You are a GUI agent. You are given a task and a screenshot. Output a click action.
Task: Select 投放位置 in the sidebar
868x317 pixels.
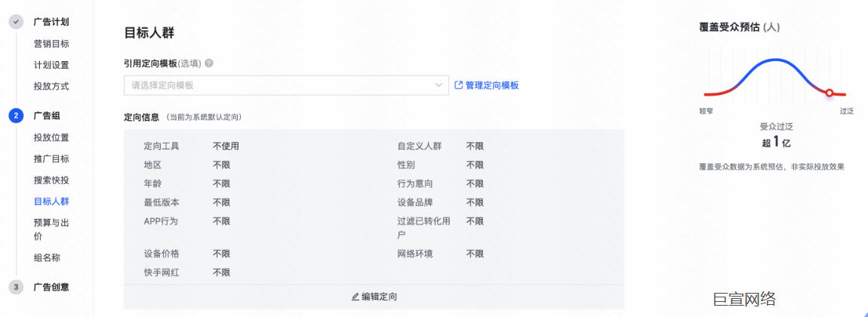(x=51, y=137)
